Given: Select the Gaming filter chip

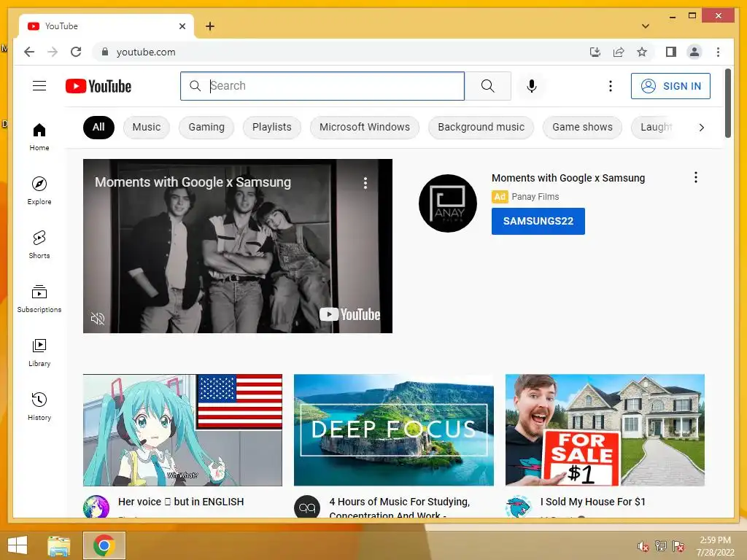Looking at the screenshot, I should pos(206,127).
